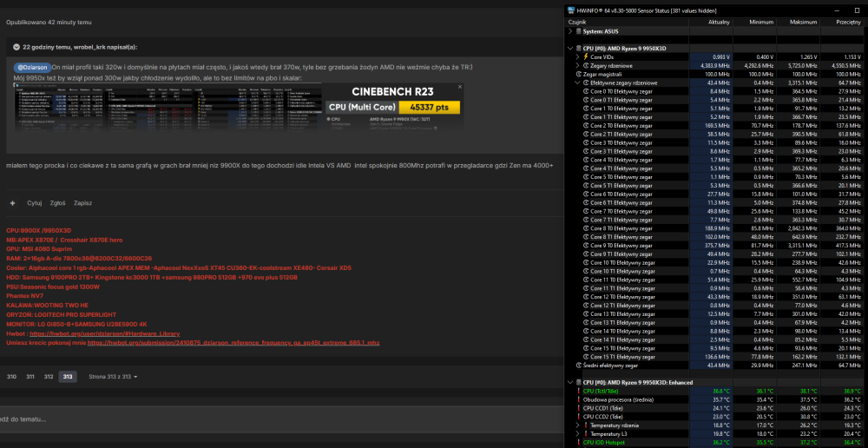This screenshot has width=868, height=448.
Task: Open the HWiNFO sensors thumbnail in the quote
Action: point(168,108)
